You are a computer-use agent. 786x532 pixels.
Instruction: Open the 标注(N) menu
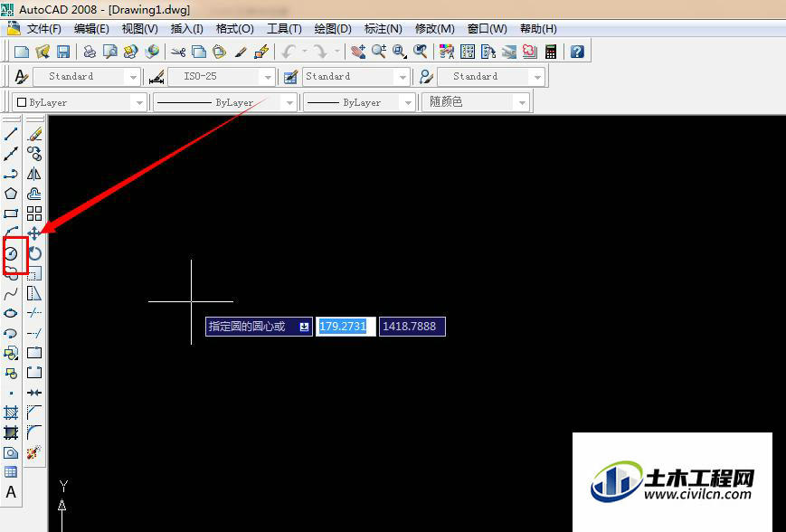383,29
